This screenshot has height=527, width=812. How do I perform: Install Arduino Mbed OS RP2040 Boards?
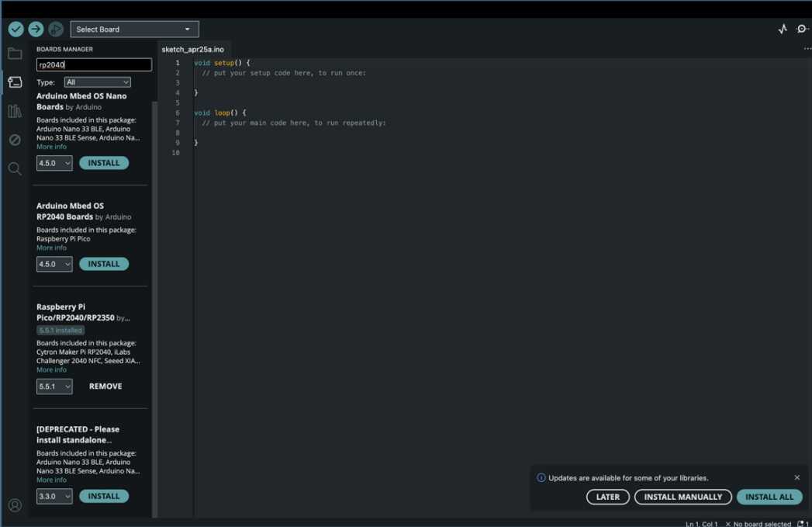tap(104, 264)
